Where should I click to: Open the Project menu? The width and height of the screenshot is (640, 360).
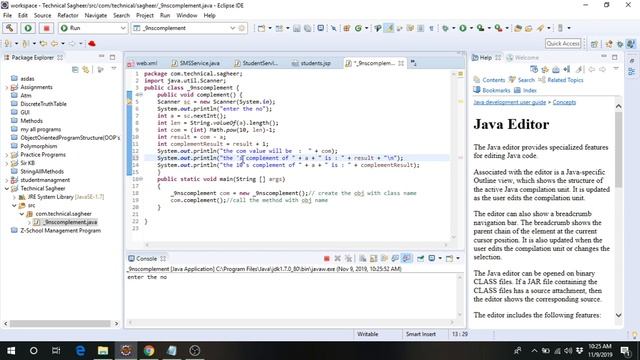(145, 16)
